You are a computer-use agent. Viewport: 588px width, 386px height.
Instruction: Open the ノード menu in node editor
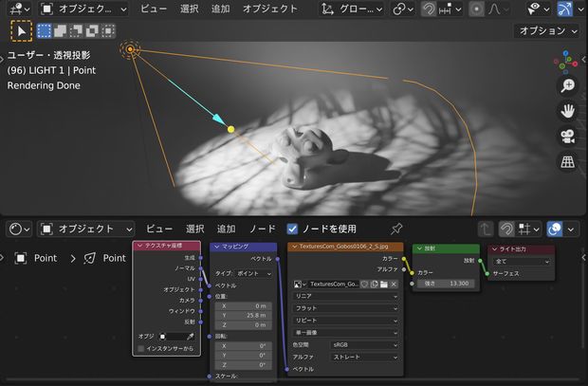point(263,229)
